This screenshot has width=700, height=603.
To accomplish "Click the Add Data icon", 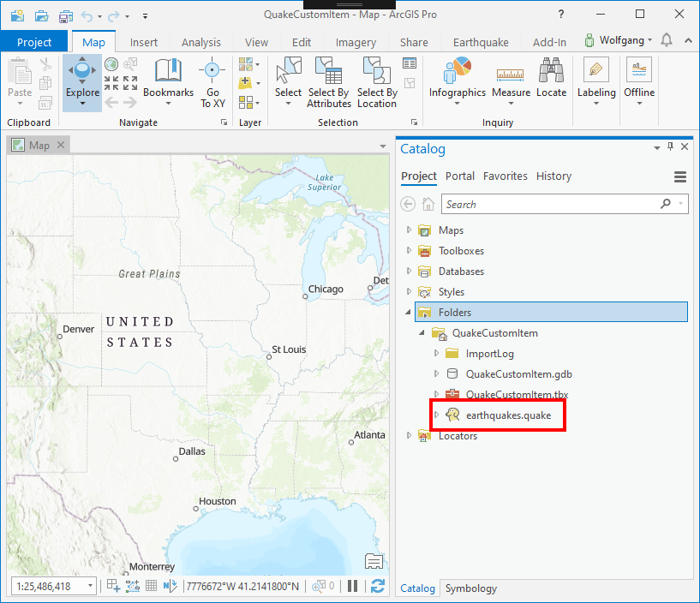I will tap(245, 82).
